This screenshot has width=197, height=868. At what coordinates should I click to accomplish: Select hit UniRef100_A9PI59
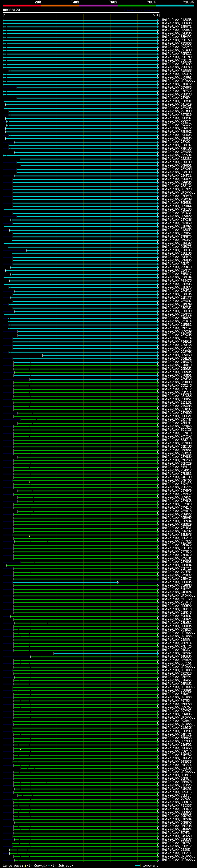(x=177, y=40)
